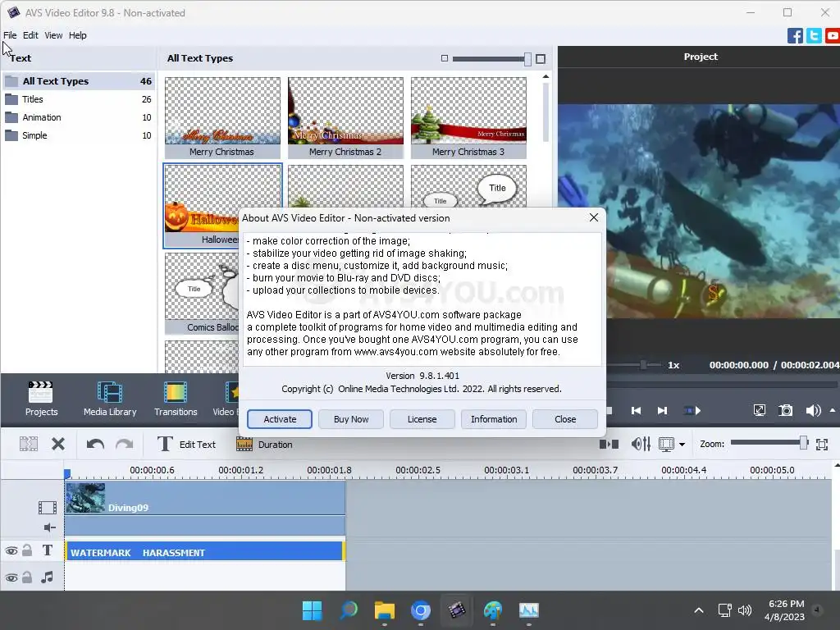This screenshot has width=840, height=630.
Task: Click the text track T icon
Action: 47,550
